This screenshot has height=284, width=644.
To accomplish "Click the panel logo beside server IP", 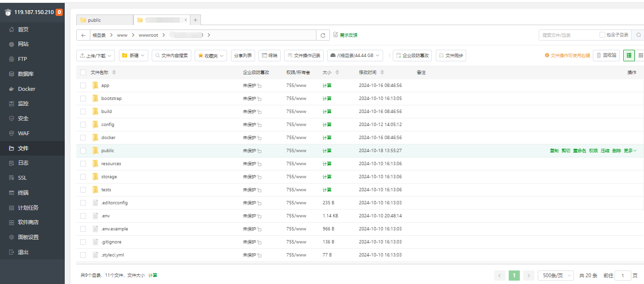I will point(8,12).
